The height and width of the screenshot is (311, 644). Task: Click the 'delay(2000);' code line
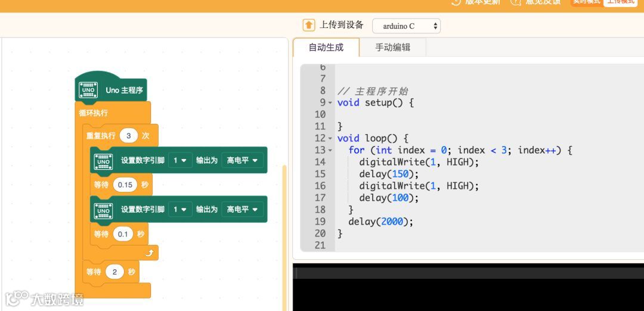(380, 222)
